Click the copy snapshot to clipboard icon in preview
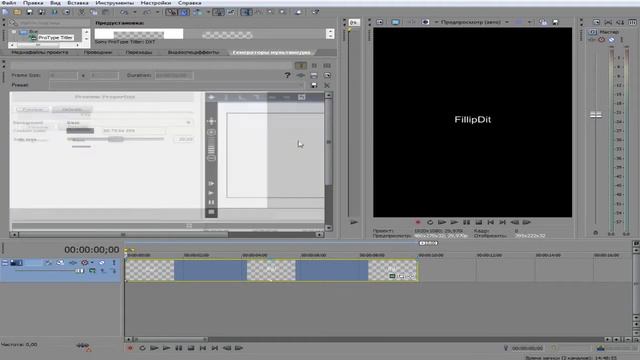 pyautogui.click(x=543, y=22)
